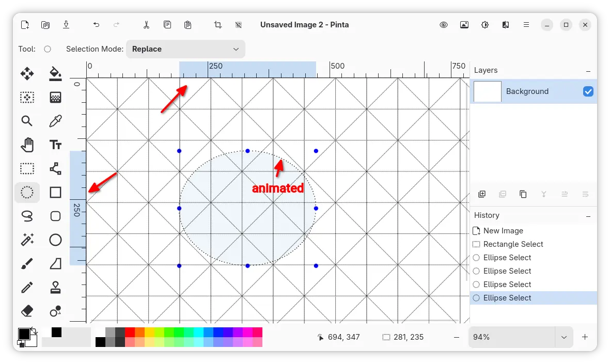Pick the red swatch in palette

(130, 332)
